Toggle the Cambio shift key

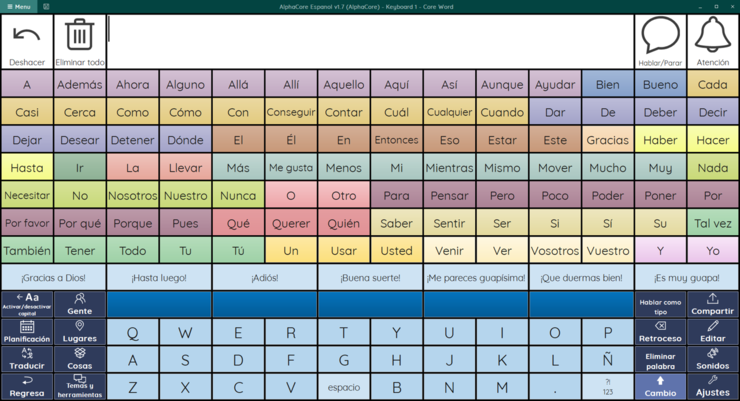tap(660, 386)
